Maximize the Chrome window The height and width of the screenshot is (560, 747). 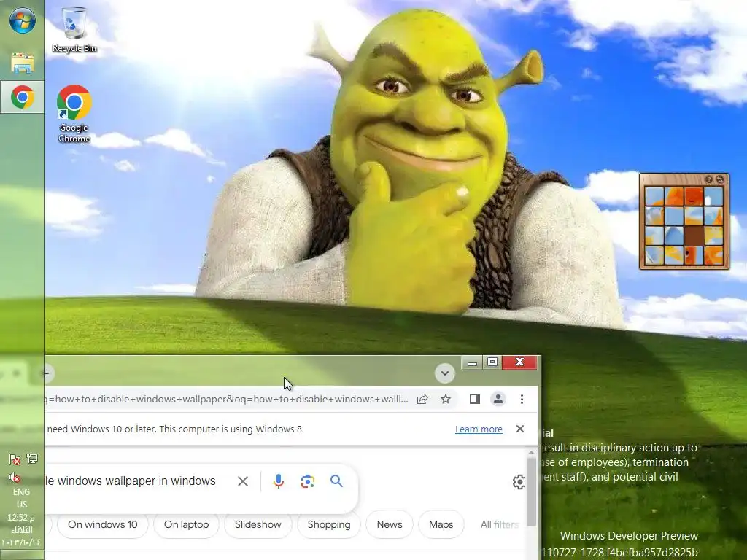(x=492, y=362)
